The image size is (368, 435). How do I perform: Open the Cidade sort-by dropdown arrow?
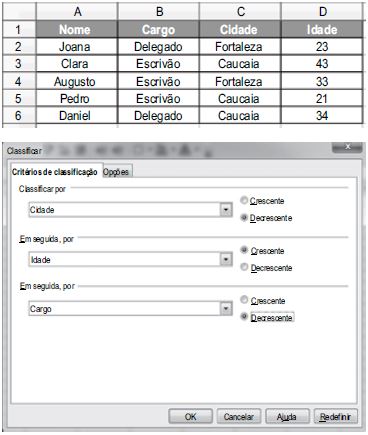pyautogui.click(x=226, y=210)
